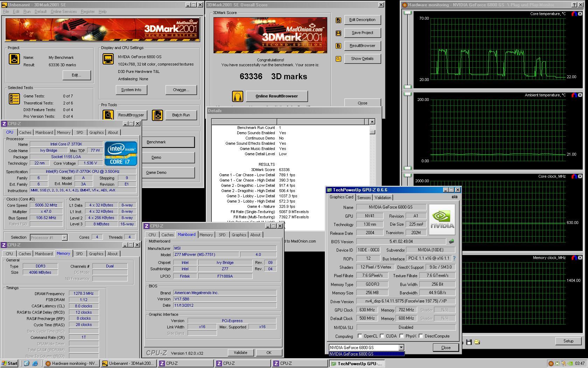Click the Change... display settings button
Image resolution: width=588 pixels, height=368 pixels.
pos(181,90)
